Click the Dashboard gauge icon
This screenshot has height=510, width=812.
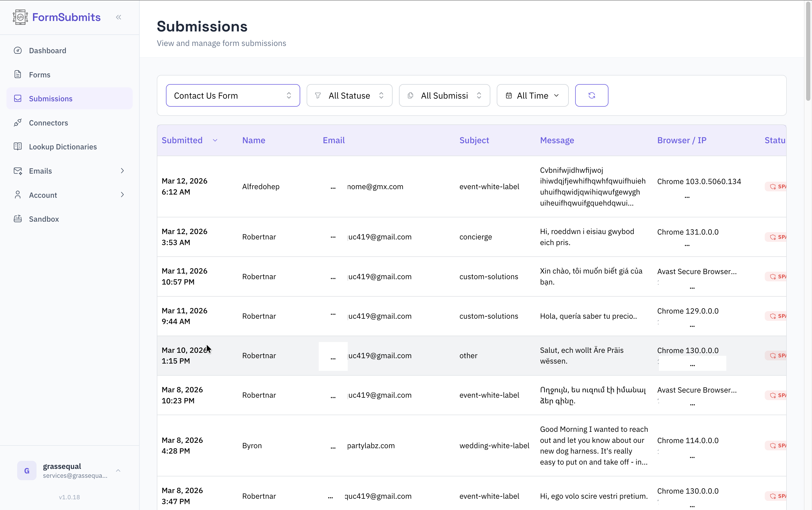[18, 51]
